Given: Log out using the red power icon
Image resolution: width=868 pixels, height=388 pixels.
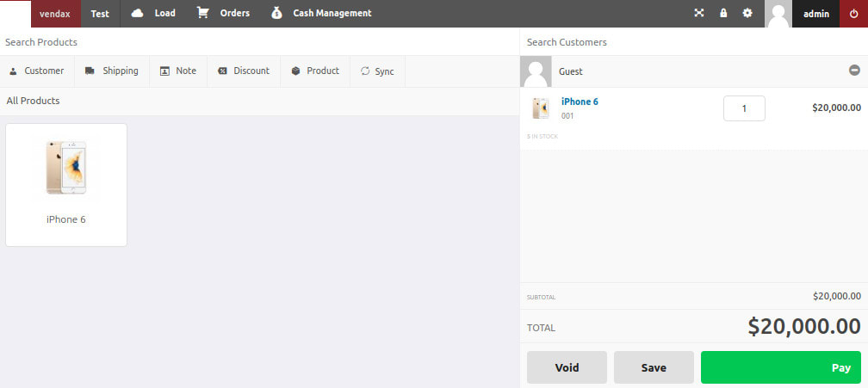Looking at the screenshot, I should 853,14.
